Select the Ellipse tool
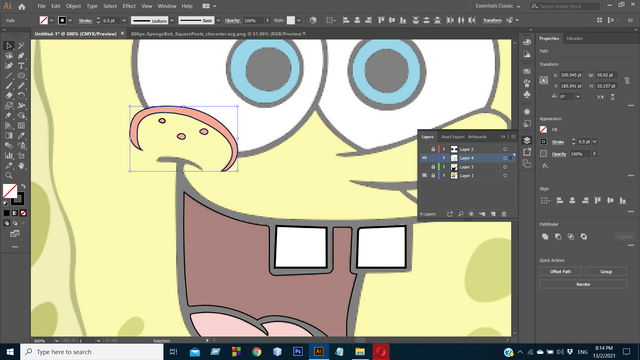This screenshot has height=360, width=640. point(21,76)
